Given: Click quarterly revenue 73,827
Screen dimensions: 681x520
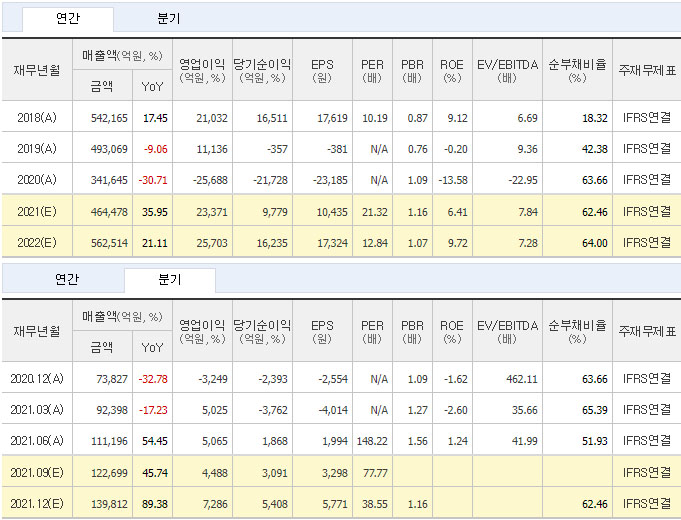Looking at the screenshot, I should [x=112, y=379].
